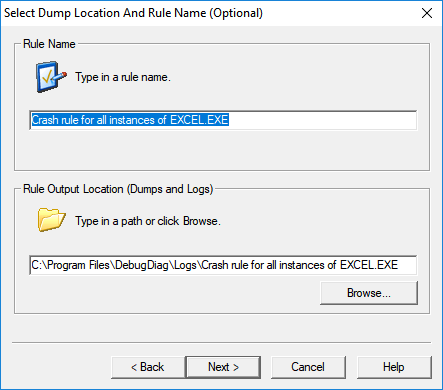The height and width of the screenshot is (390, 443).
Task: Close the Select Dump Location dialog
Action: pyautogui.click(x=427, y=13)
